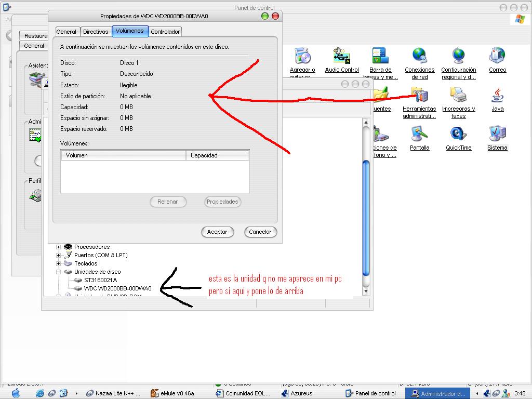
Task: Select the Volúmenes tab
Action: [x=130, y=31]
